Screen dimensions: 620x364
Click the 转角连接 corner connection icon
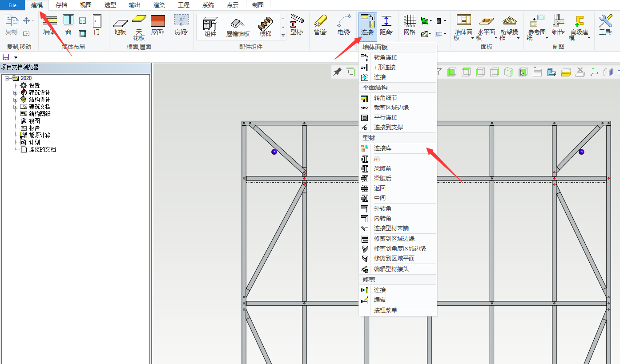pos(365,57)
